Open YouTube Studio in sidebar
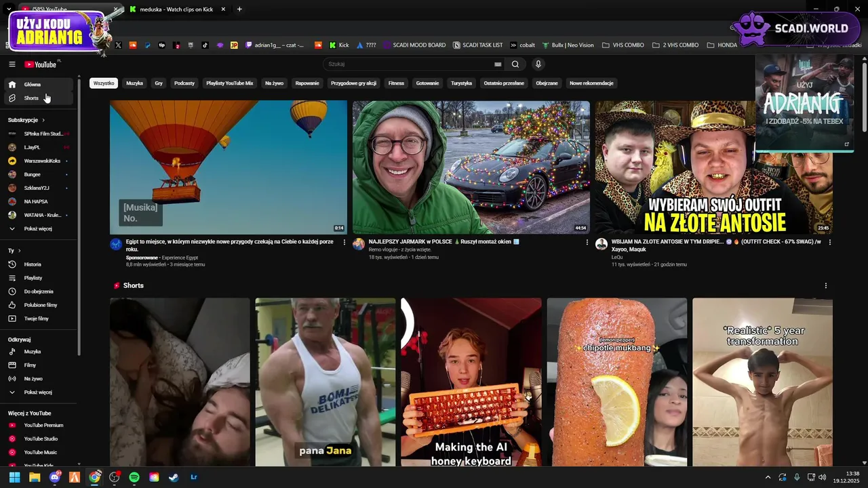The height and width of the screenshot is (488, 868). coord(39,439)
